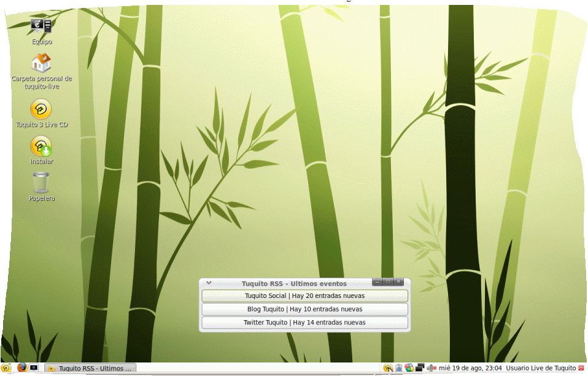
Task: Launch Firefox from the bottom panel
Action: click(22, 368)
